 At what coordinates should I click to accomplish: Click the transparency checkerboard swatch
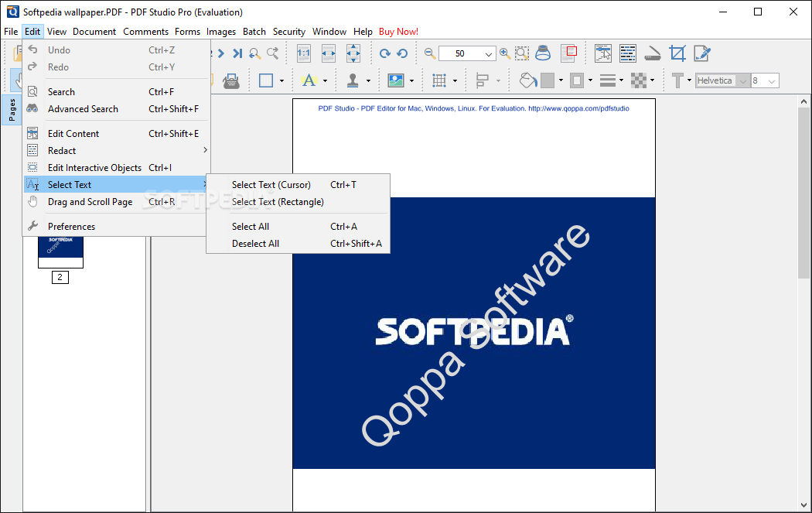pos(639,80)
